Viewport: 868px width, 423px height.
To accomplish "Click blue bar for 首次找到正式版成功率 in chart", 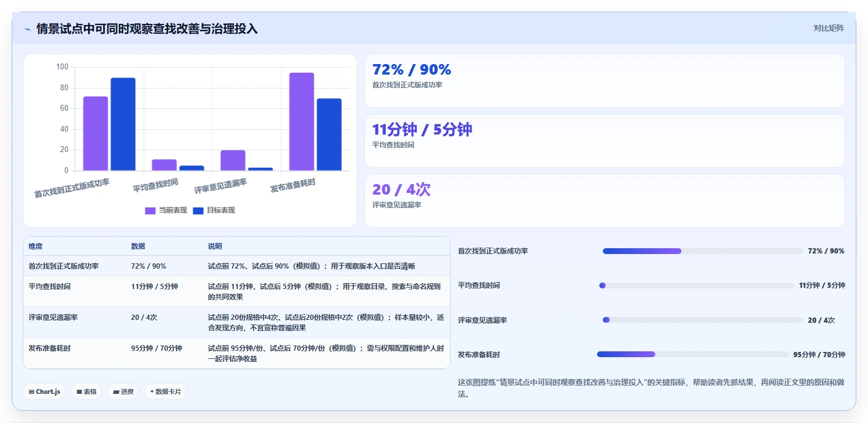I will [x=123, y=124].
